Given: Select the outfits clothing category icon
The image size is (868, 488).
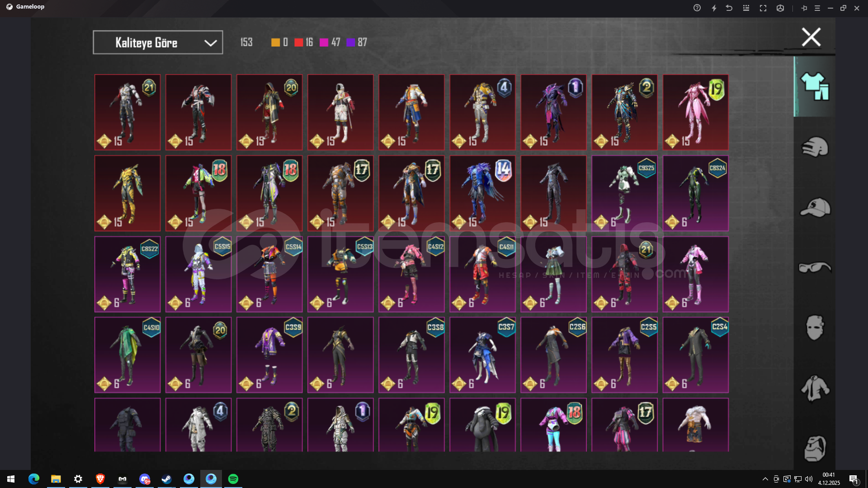Looking at the screenshot, I should click(815, 86).
